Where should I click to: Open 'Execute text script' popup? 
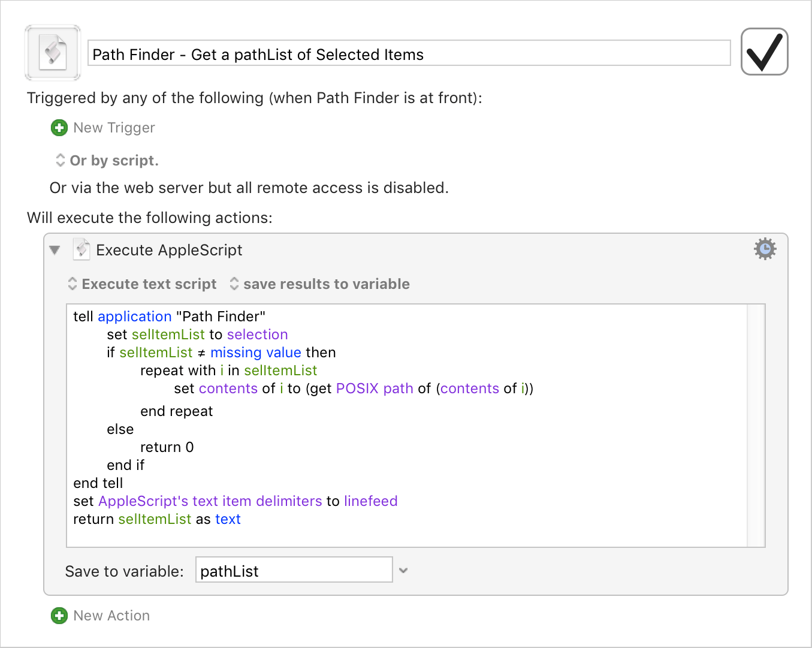click(143, 284)
